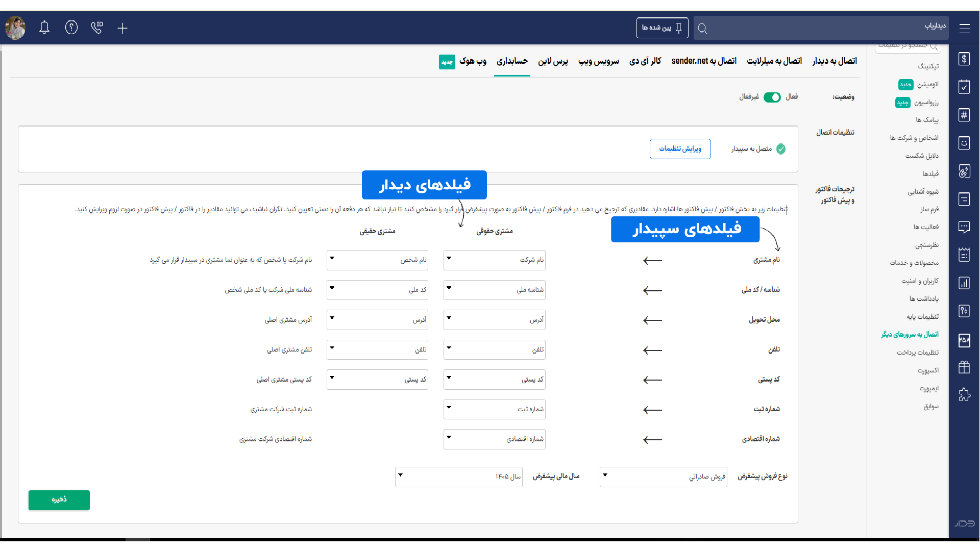Click the دیداریاب top search field

(821, 28)
